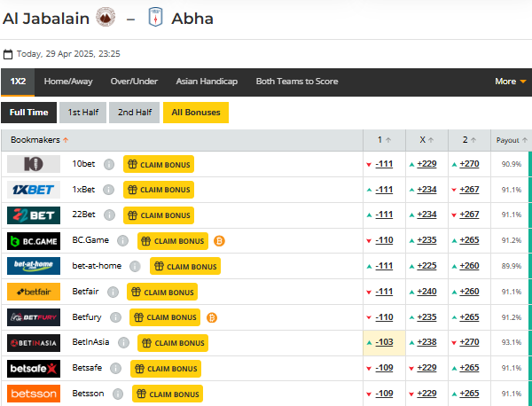Image resolution: width=532 pixels, height=406 pixels.
Task: Select the Full Time period toggle
Action: pyautogui.click(x=29, y=113)
